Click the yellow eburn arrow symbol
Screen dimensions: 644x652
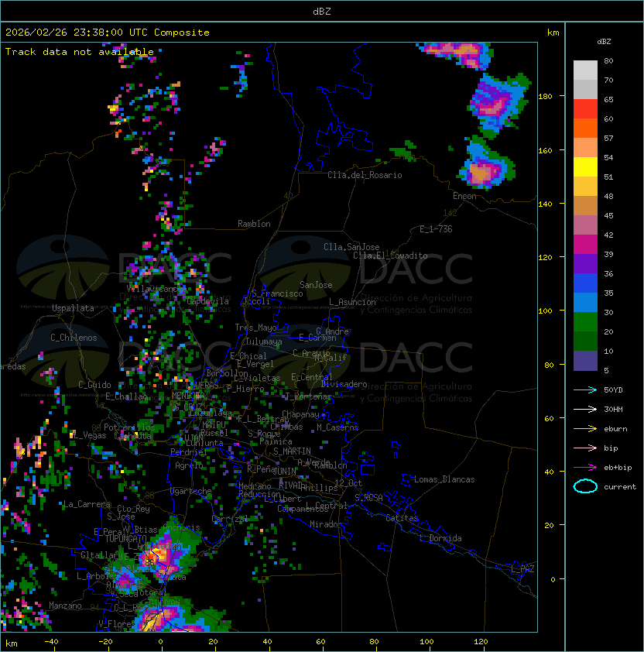coord(585,429)
